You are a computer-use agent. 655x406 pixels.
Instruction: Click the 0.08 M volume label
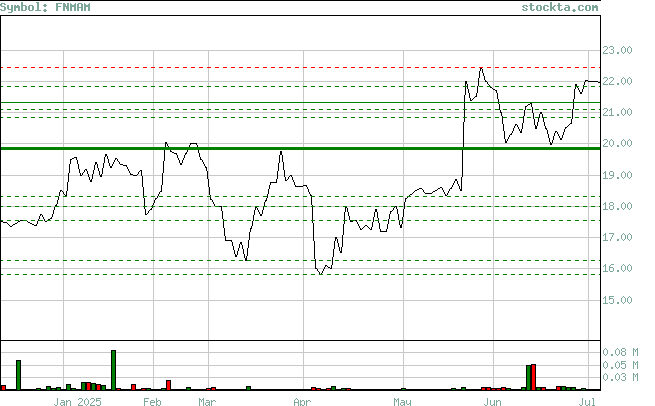click(620, 353)
